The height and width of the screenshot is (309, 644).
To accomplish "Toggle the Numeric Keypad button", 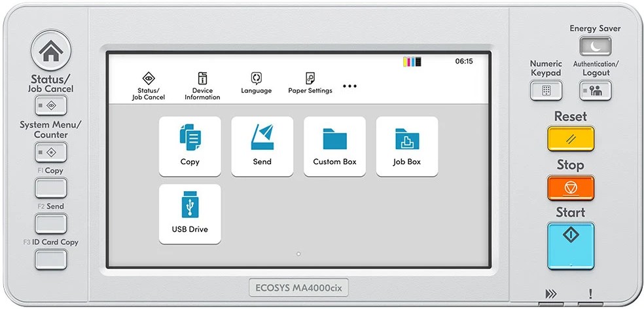I will click(546, 91).
